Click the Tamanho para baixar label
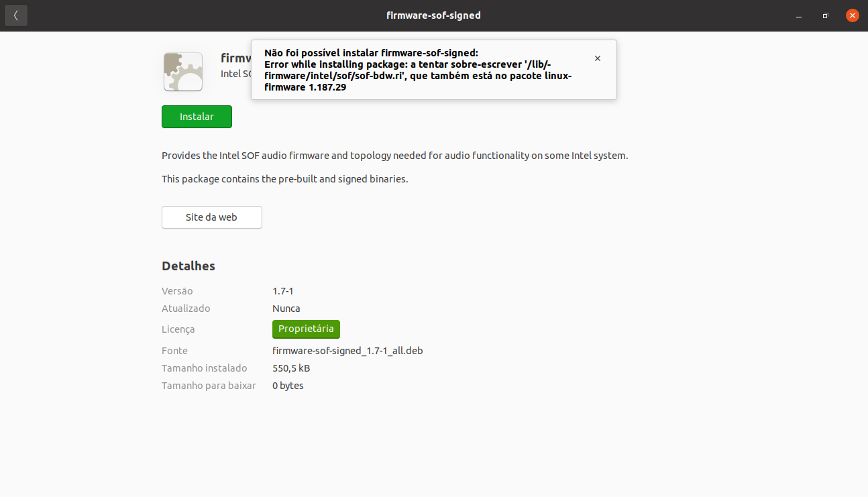Image resolution: width=868 pixels, height=497 pixels. coord(209,386)
